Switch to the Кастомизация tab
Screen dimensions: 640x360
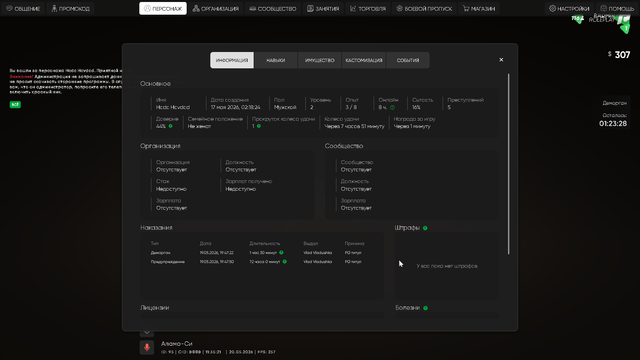364,60
